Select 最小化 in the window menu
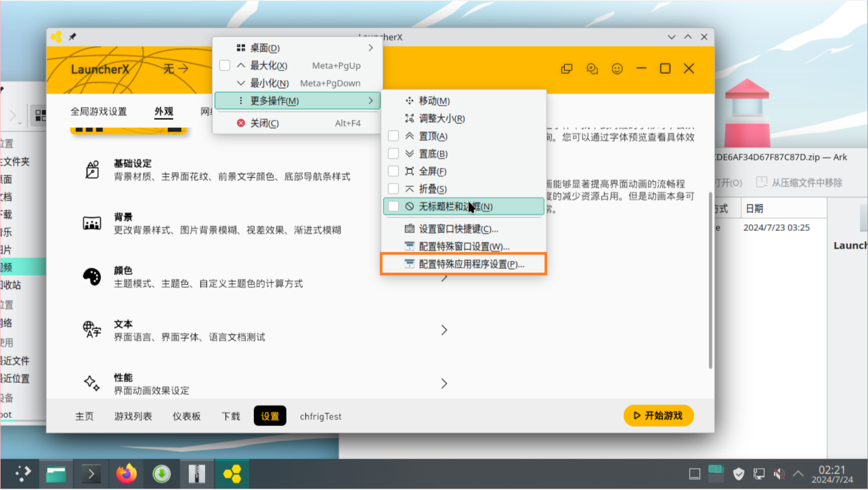Viewport: 868px width, 490px height. coord(297,83)
